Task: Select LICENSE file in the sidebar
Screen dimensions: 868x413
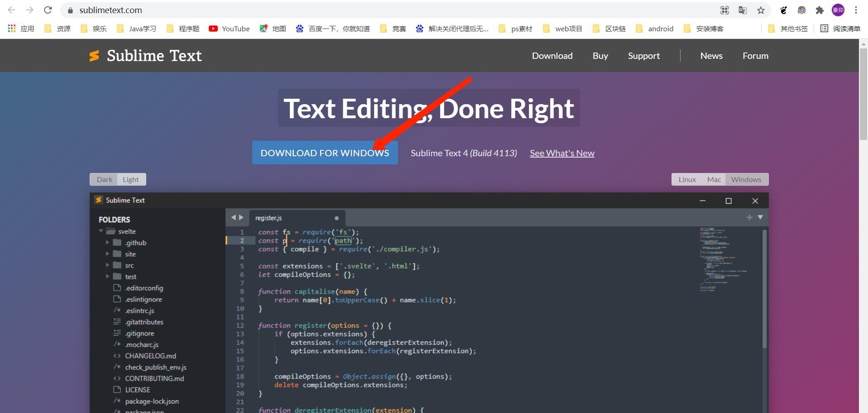Action: pyautogui.click(x=137, y=389)
